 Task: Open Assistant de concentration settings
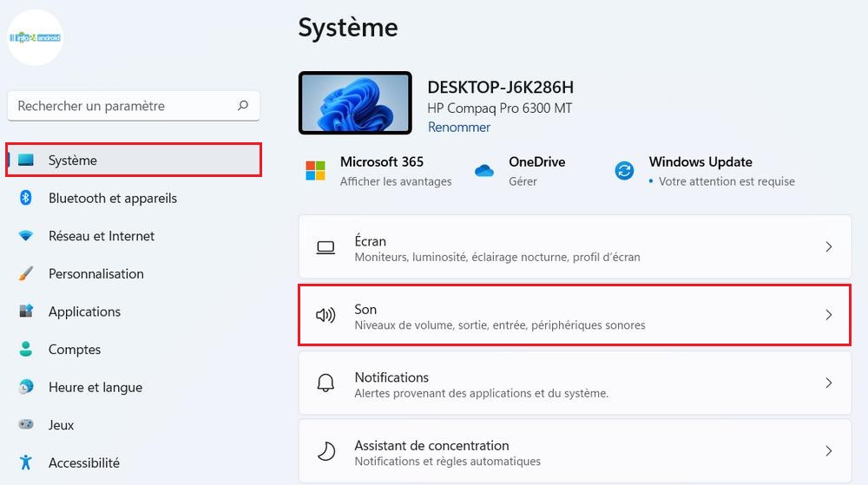[x=575, y=450]
